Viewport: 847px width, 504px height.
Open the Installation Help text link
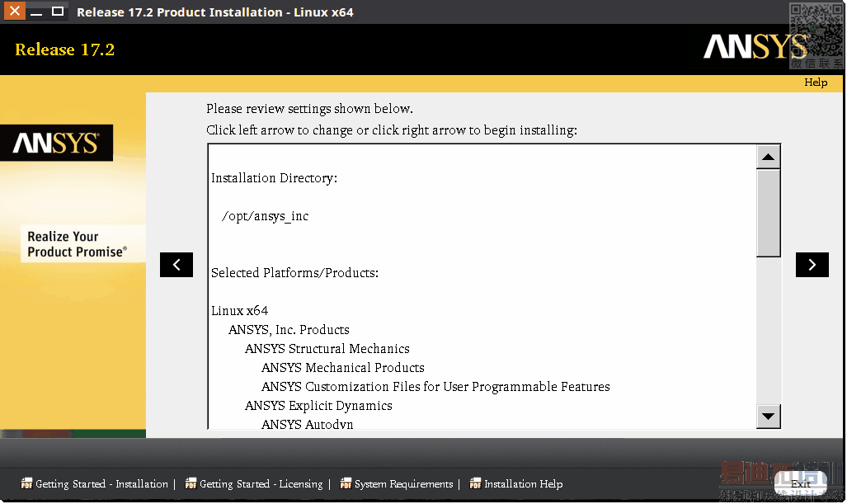[x=523, y=484]
